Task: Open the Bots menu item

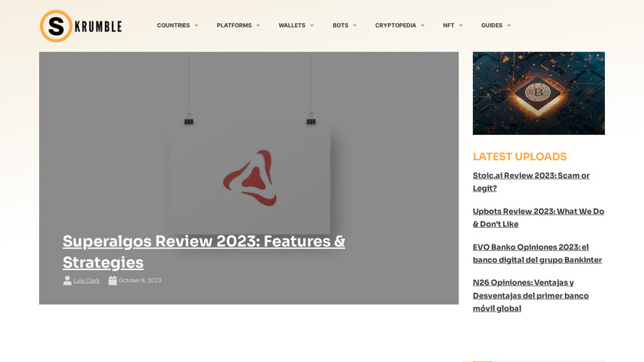Action: pyautogui.click(x=340, y=25)
